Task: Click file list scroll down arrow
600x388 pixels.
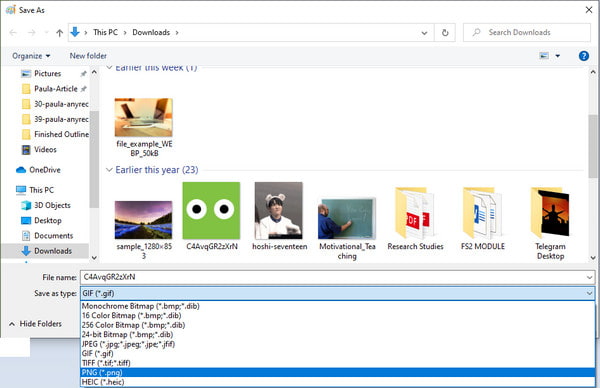Action: [593, 258]
